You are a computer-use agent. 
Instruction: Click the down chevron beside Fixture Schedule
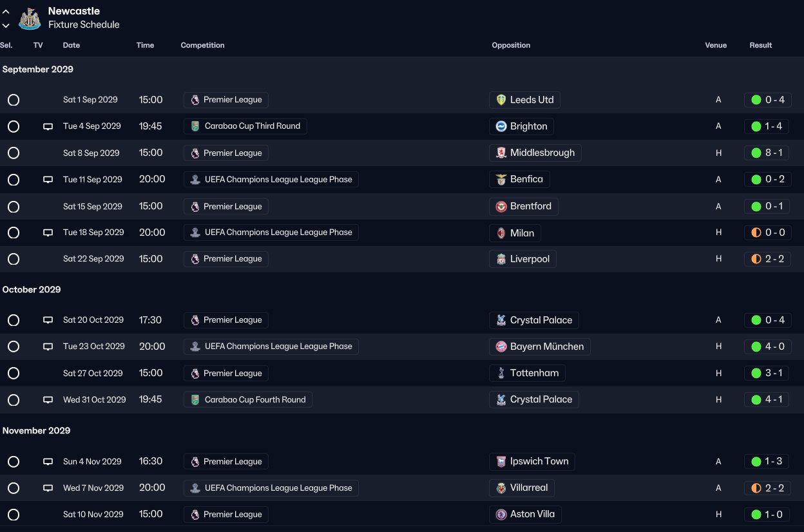pyautogui.click(x=6, y=26)
